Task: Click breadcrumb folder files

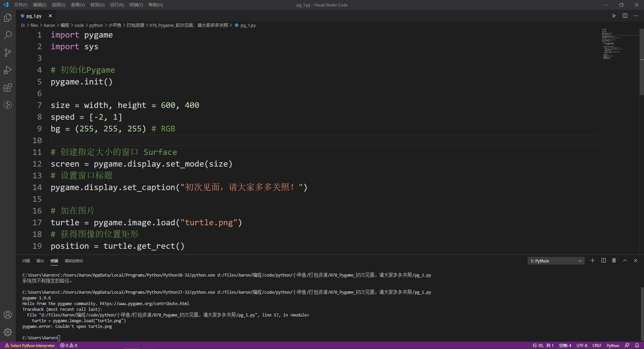Action: tap(34, 25)
